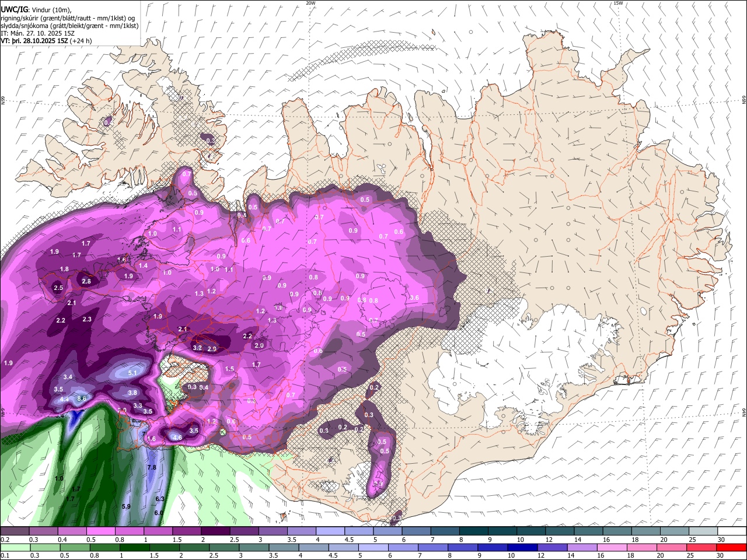
Task: Click the 6.0 precipitation value on the map
Action: pyautogui.click(x=158, y=513)
